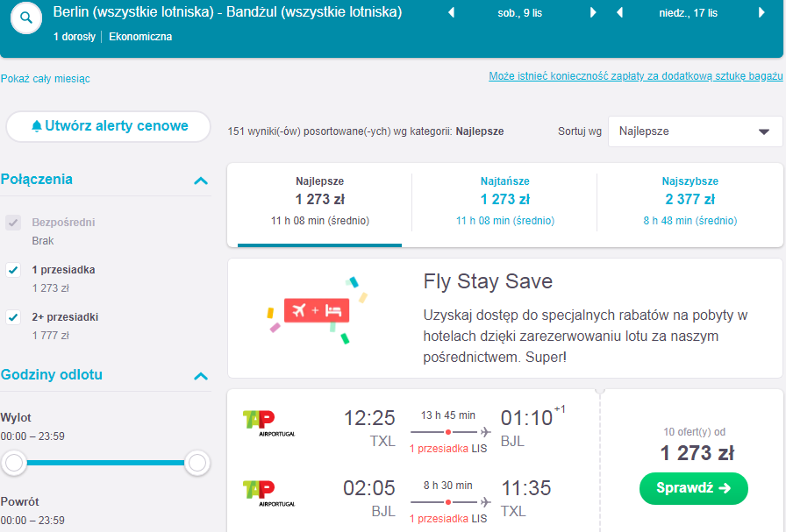Screen dimensions: 786x532
Task: Switch to the Najtańsze tab
Action: [504, 202]
